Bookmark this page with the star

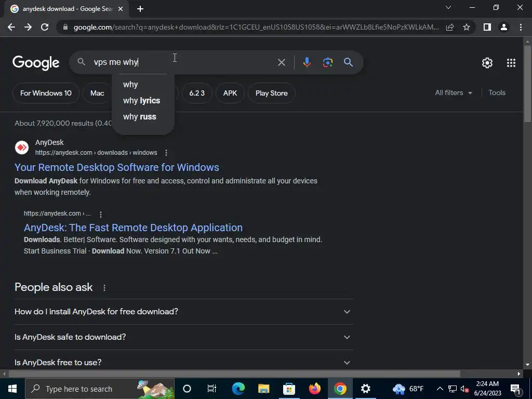467,27
